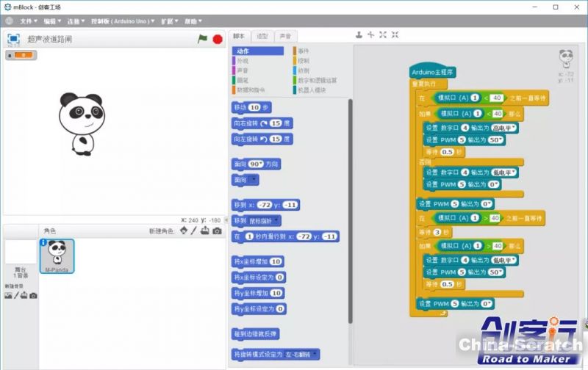This screenshot has height=370, width=588.
Task: Paint a new sprite with brush icon
Action: point(194,231)
